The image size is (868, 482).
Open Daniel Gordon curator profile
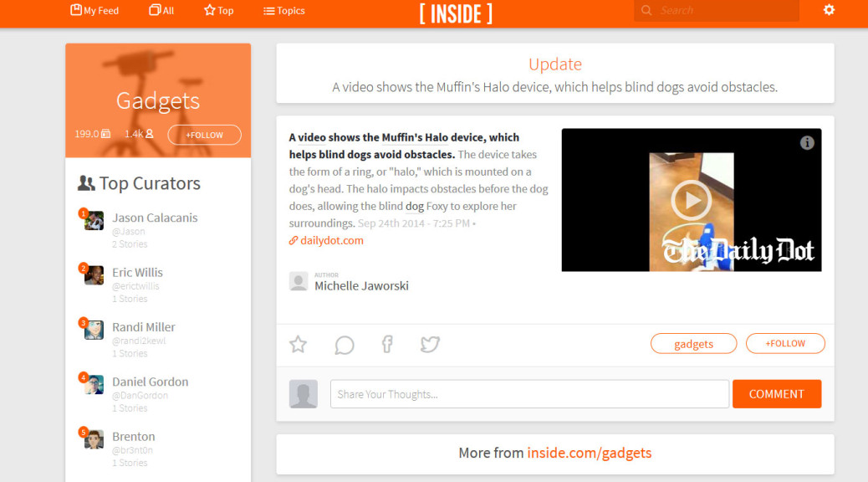[150, 382]
